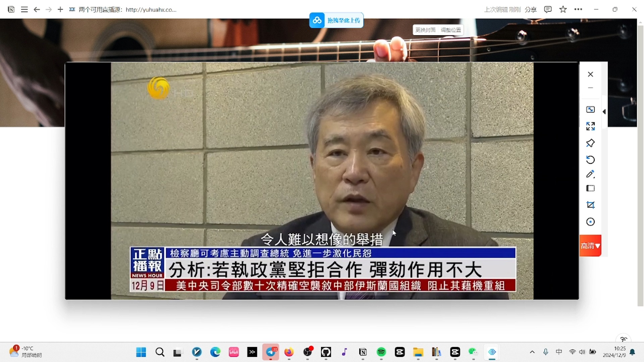644x362 pixels.
Task: Click the 拖拽至此上传 cloud upload button
Action: point(336,20)
